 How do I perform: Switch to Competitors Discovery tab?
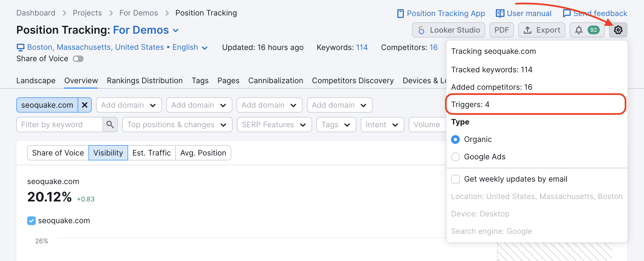(x=353, y=80)
